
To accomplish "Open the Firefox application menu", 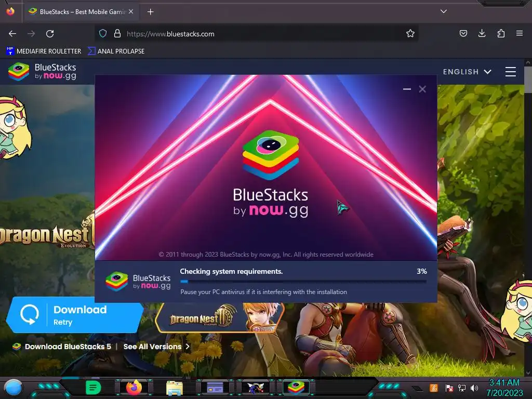I will pyautogui.click(x=520, y=33).
